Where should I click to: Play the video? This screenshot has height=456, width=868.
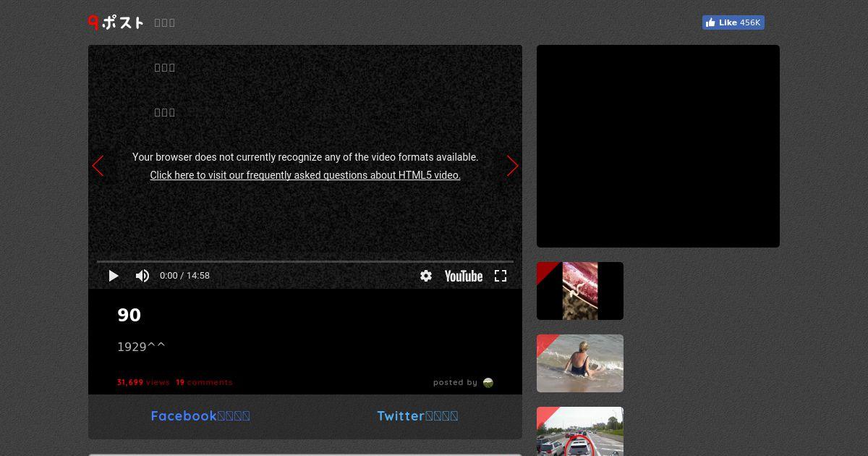pos(114,276)
